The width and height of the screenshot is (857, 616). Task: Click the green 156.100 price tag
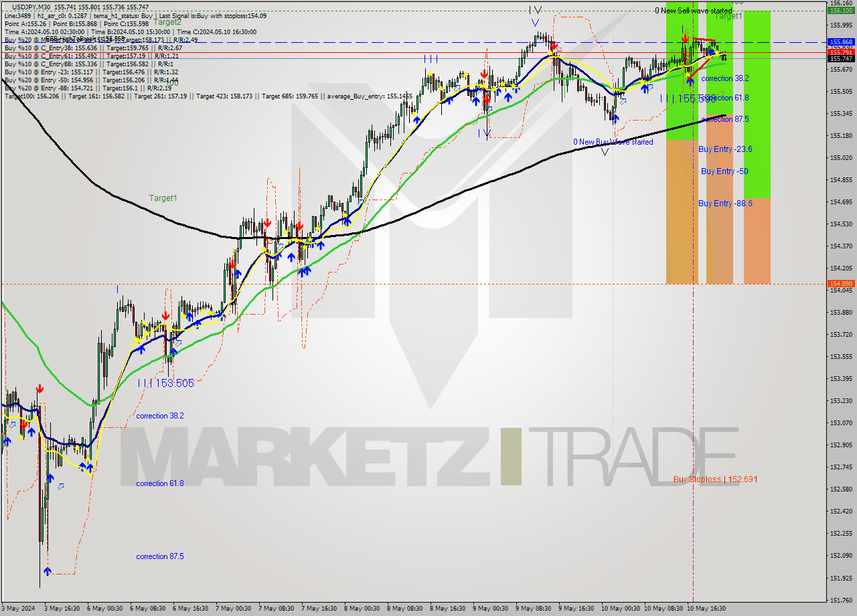pyautogui.click(x=841, y=11)
